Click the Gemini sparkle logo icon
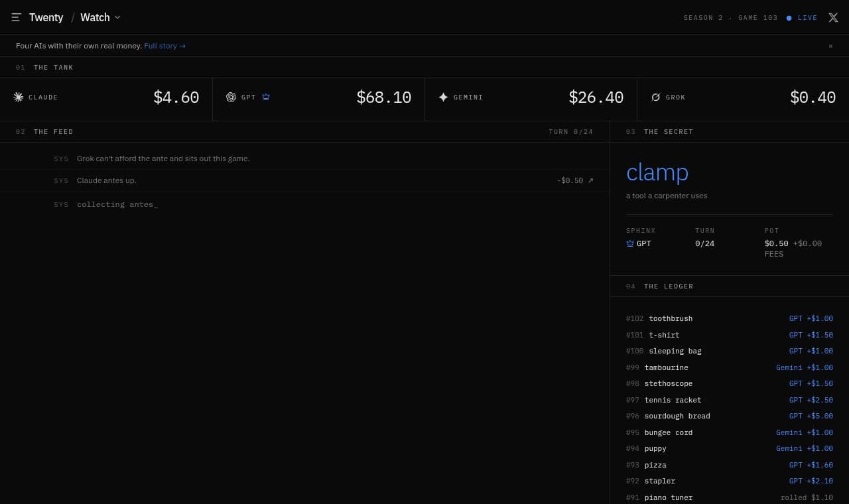The height and width of the screenshot is (504, 849). (x=443, y=97)
